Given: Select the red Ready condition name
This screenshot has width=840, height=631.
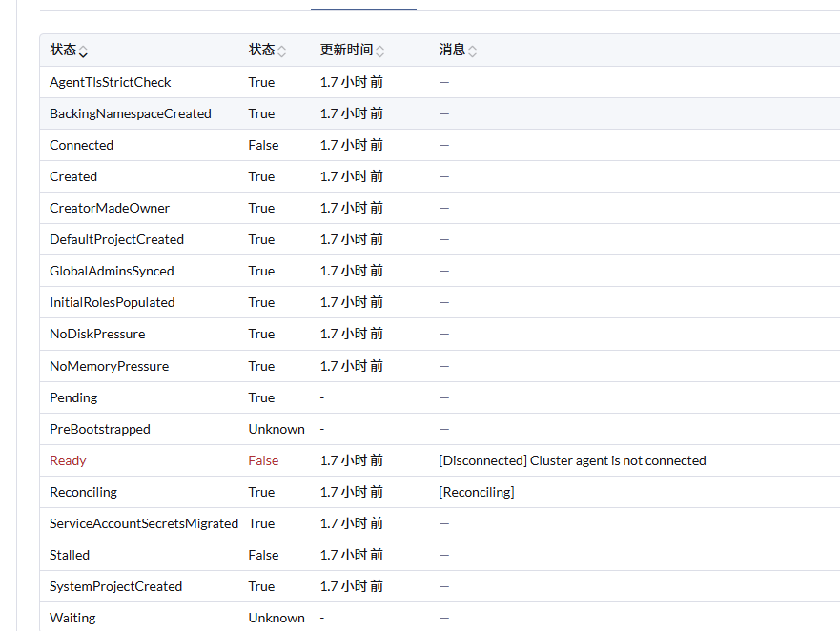Looking at the screenshot, I should [x=68, y=460].
